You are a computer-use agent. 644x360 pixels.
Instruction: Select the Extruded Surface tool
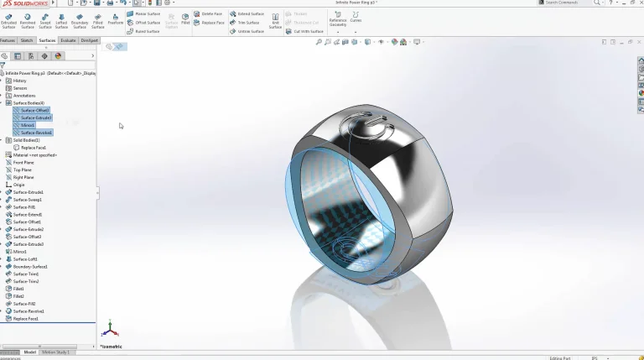click(8, 20)
